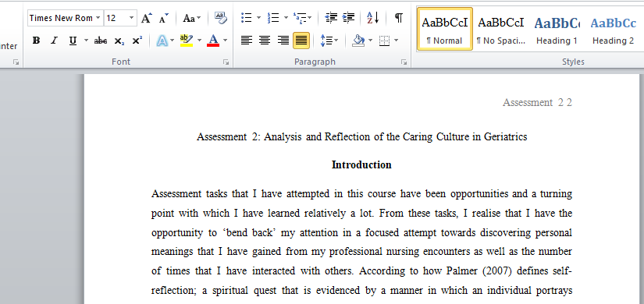Toggle Justify alignment
Image resolution: width=644 pixels, height=304 pixels.
tap(301, 41)
